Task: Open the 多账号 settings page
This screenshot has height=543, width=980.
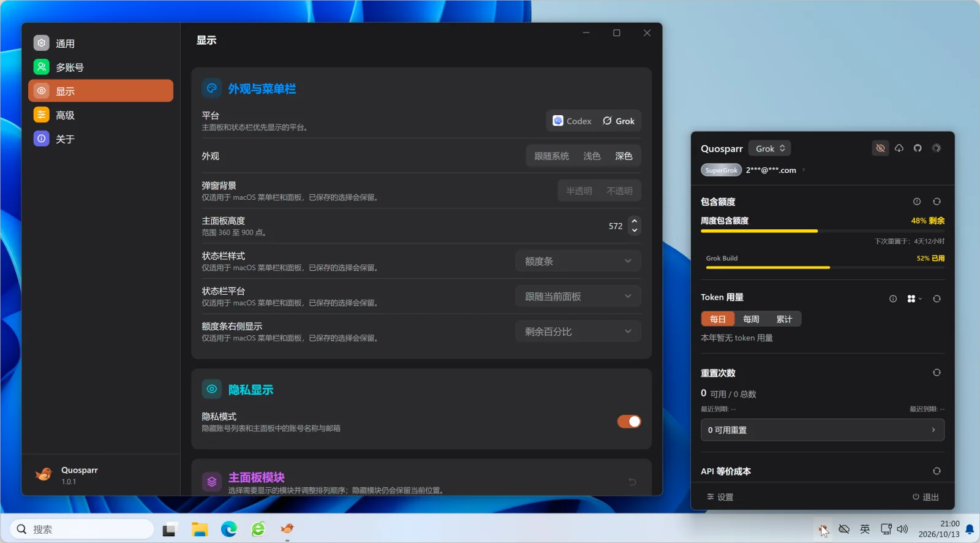Action: pos(100,67)
